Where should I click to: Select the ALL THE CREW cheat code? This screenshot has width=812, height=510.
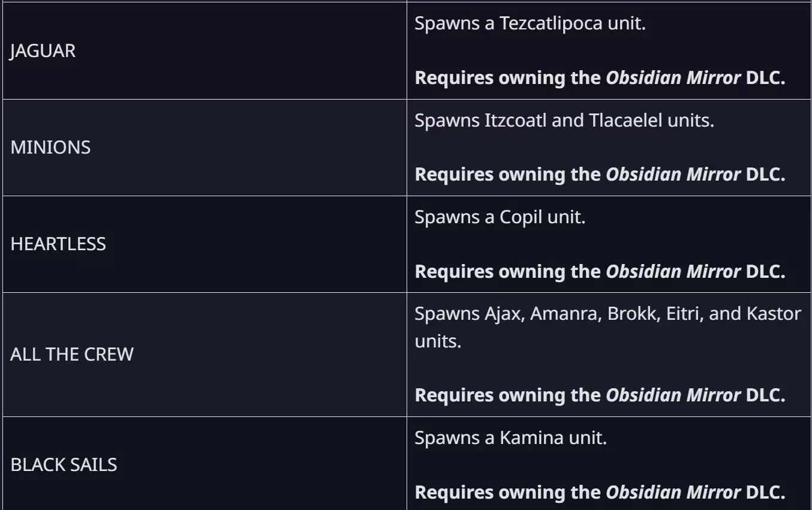[x=72, y=354]
